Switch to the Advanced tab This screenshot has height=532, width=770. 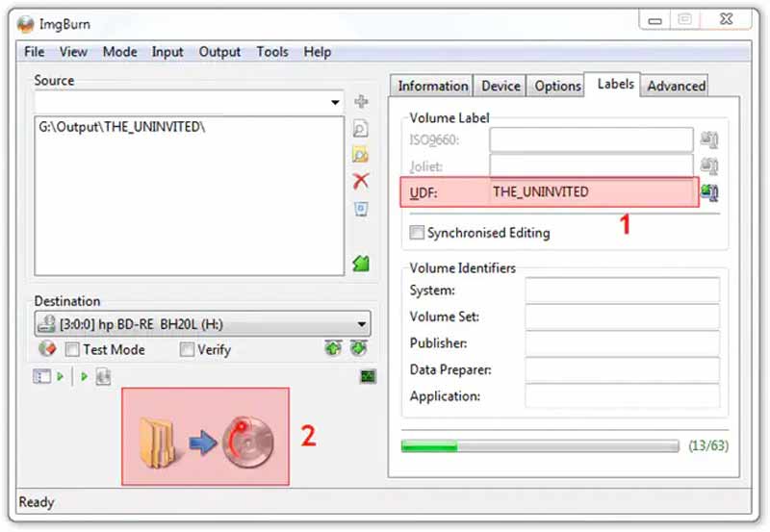[x=676, y=86]
